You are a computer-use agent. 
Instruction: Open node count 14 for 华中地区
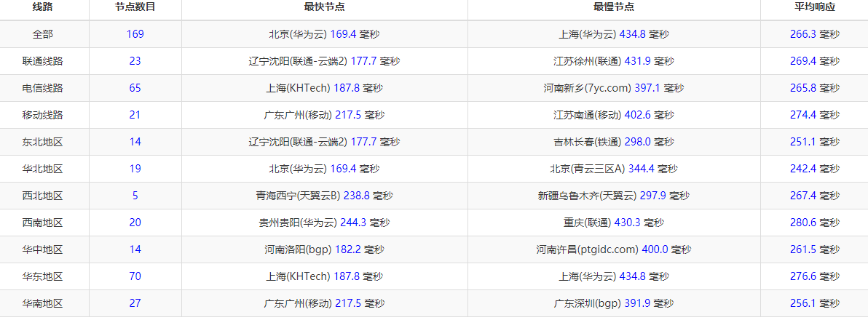point(135,249)
